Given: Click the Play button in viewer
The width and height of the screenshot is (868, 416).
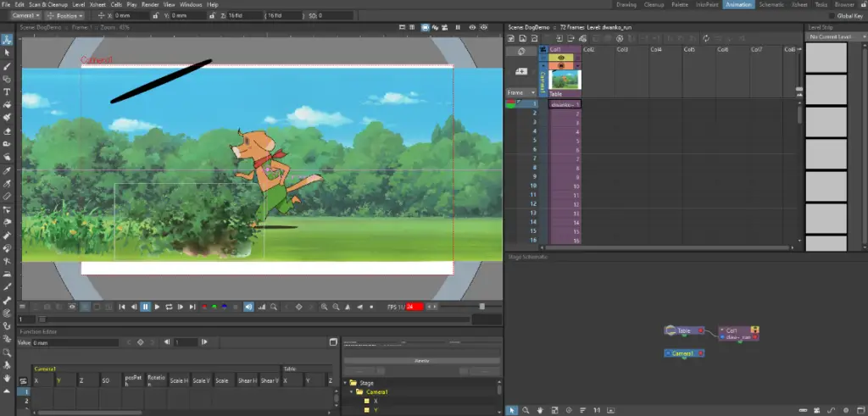Looking at the screenshot, I should [157, 307].
